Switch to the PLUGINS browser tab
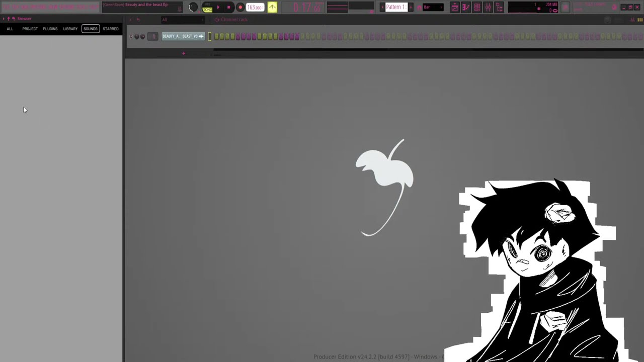This screenshot has width=644, height=362. coord(50,29)
